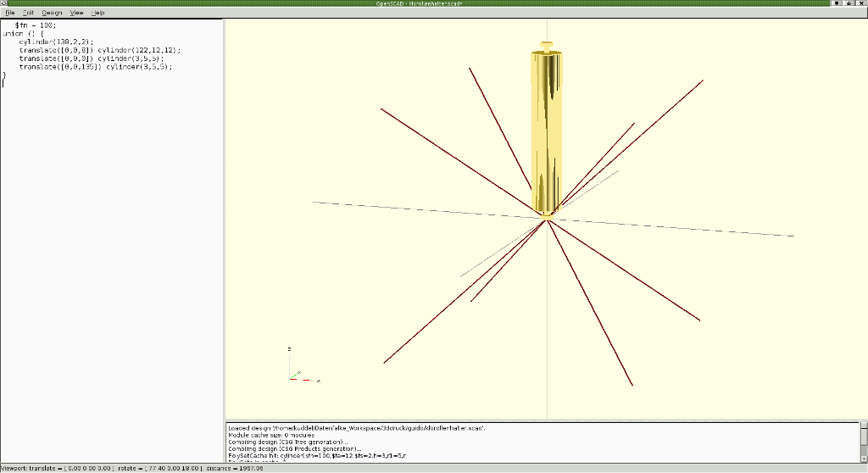Open the Help menu

pos(98,13)
